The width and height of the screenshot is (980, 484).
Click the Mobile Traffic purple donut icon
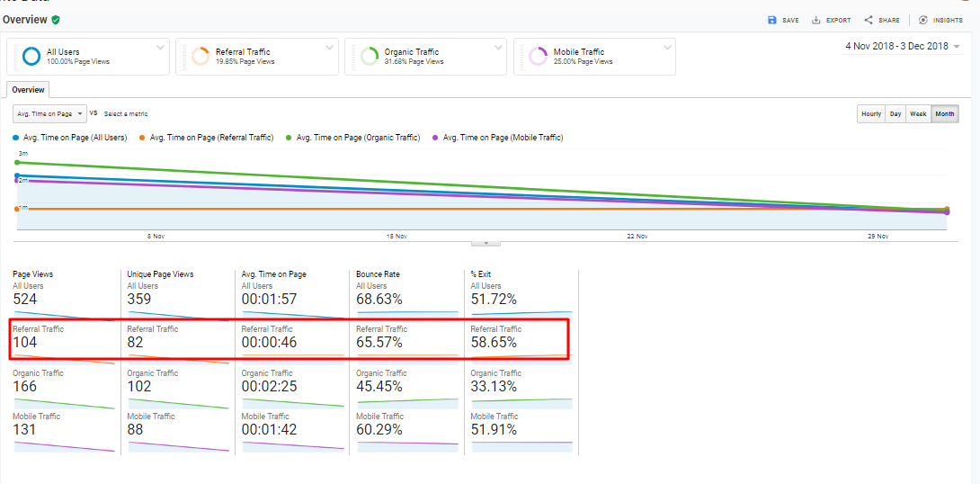(x=538, y=57)
